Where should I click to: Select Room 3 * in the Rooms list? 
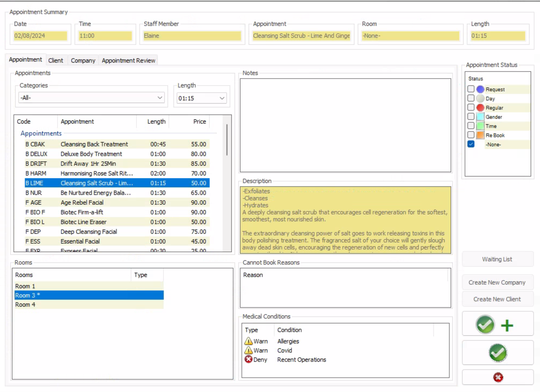[89, 295]
